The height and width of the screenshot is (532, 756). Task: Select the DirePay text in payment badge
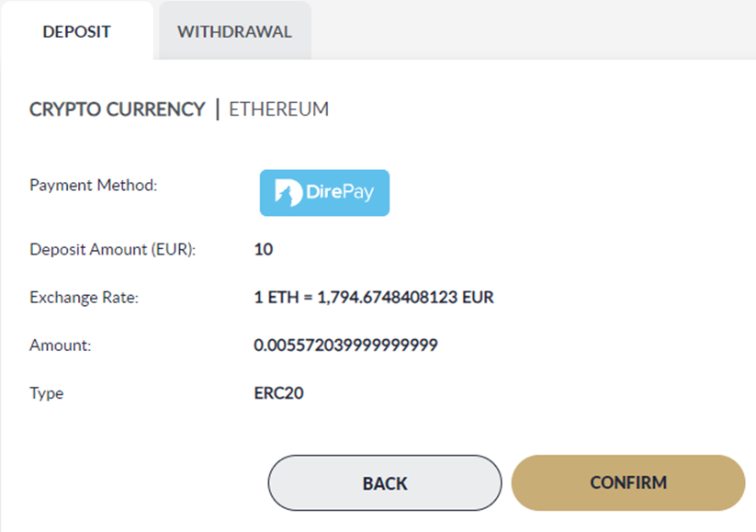(x=340, y=192)
